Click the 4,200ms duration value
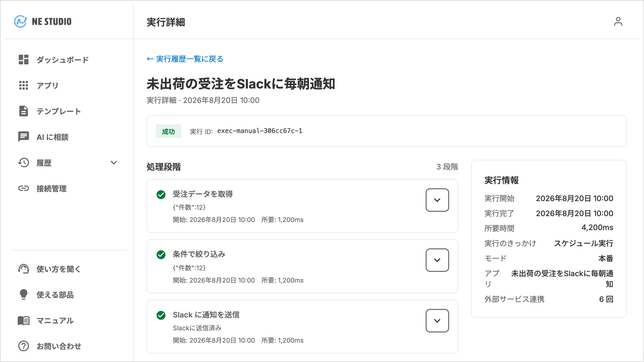644x362 pixels. coord(597,227)
